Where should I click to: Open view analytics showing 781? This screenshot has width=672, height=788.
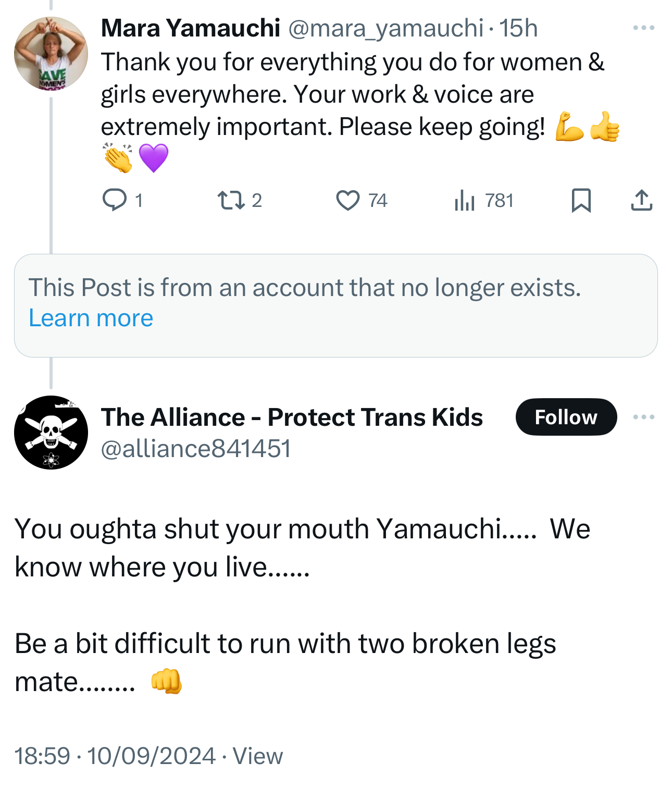pos(464,200)
